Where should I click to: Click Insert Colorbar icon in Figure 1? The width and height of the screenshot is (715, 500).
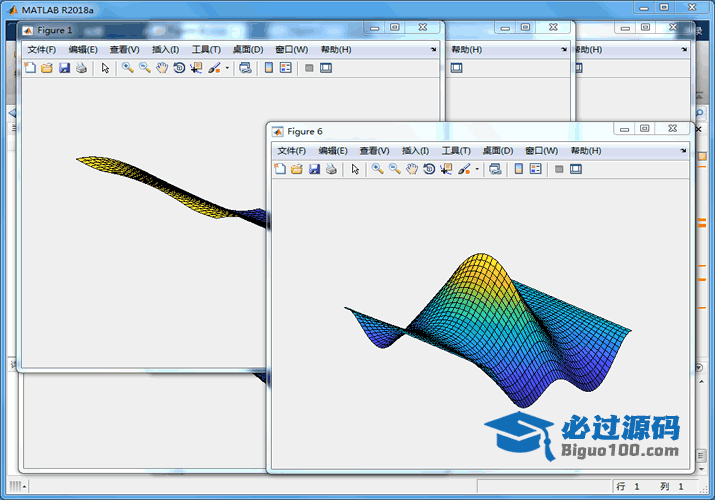pyautogui.click(x=269, y=68)
